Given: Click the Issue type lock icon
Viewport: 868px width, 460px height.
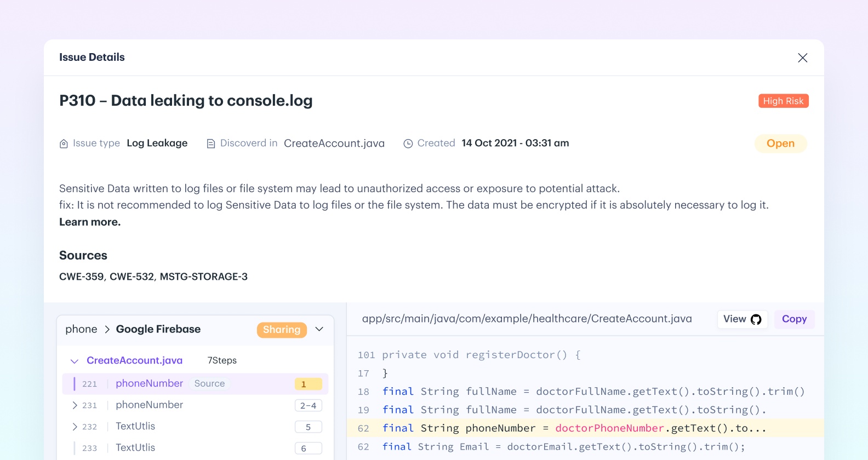Looking at the screenshot, I should [64, 144].
